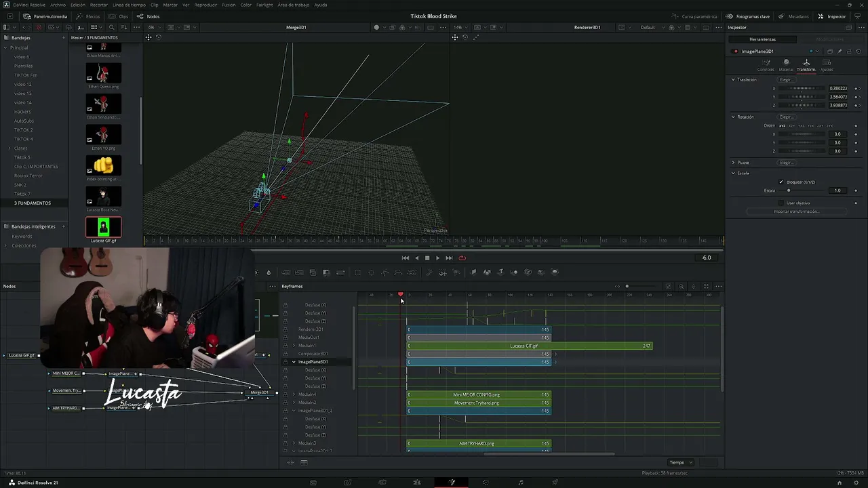Open the Fairlight menu
The image size is (868, 488).
pos(264,5)
